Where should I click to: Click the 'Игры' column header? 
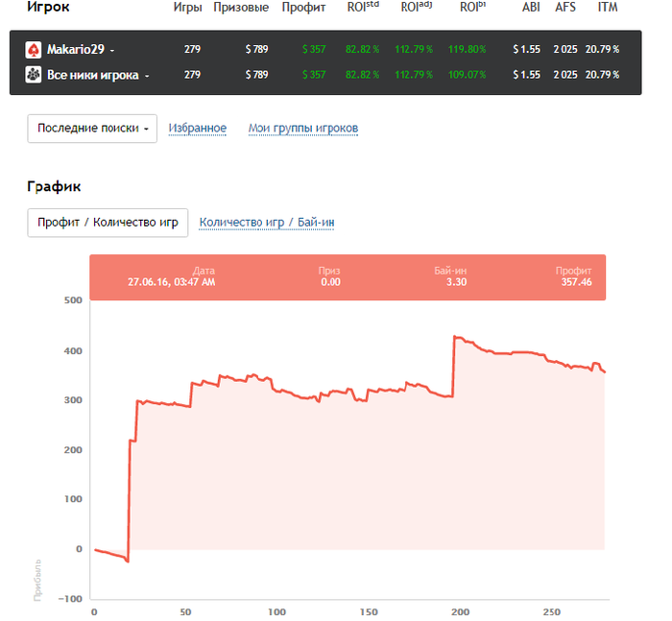tap(188, 8)
